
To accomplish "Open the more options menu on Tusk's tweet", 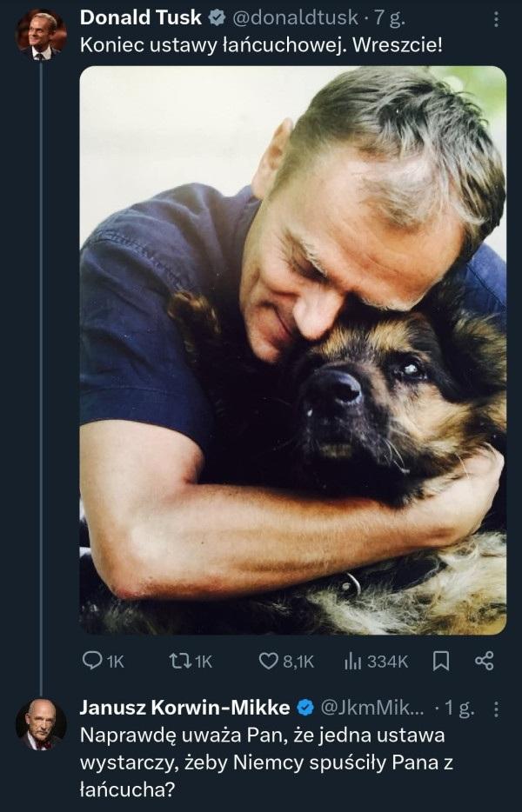I will click(496, 19).
